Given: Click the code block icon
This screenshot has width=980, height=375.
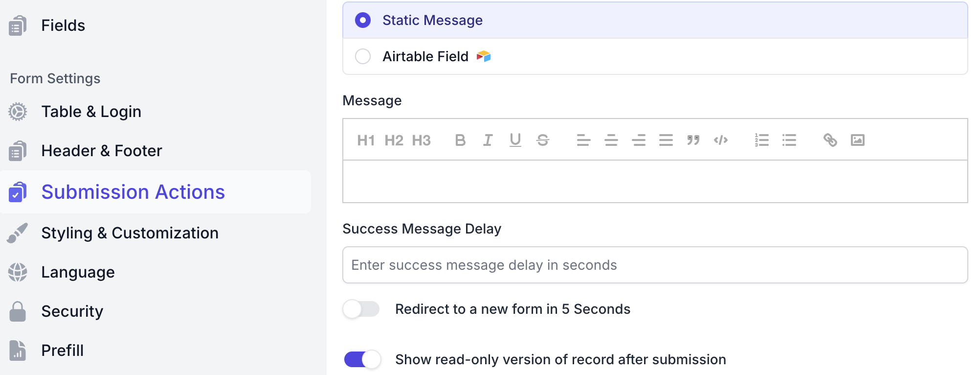Looking at the screenshot, I should [721, 141].
